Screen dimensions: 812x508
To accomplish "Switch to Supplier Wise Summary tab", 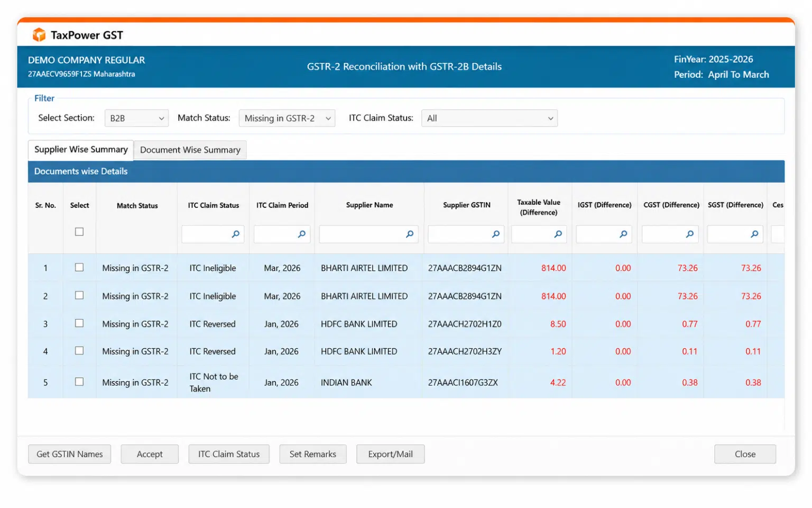I will [x=81, y=150].
